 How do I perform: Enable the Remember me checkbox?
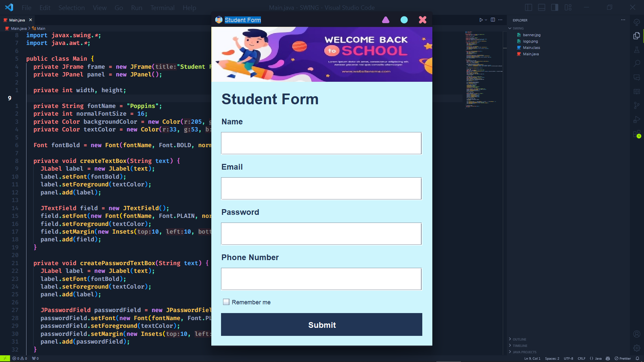[x=226, y=302]
